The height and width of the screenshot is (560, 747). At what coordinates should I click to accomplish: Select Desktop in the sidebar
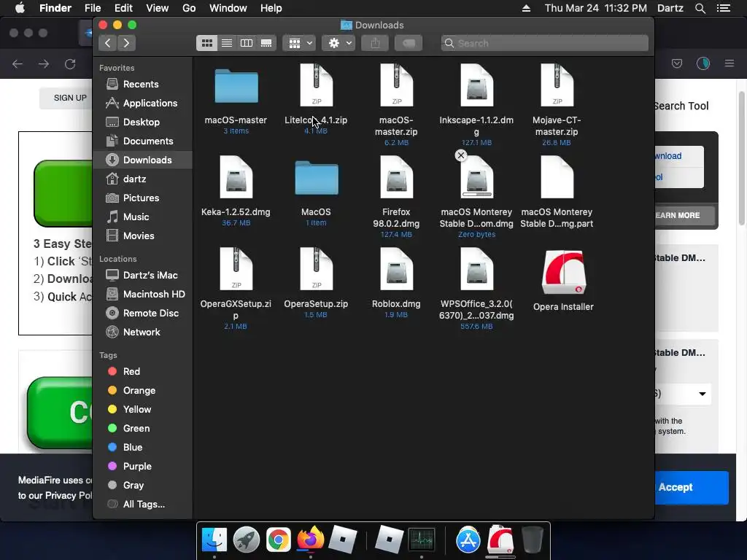click(x=143, y=122)
